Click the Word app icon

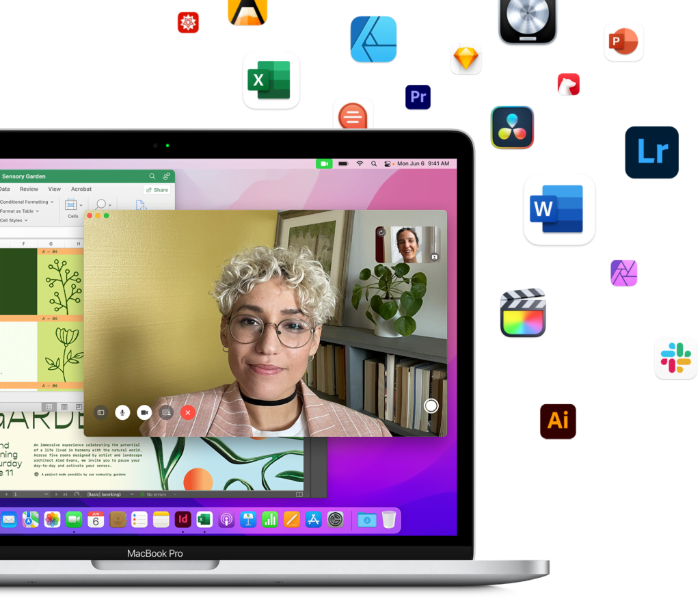click(559, 209)
